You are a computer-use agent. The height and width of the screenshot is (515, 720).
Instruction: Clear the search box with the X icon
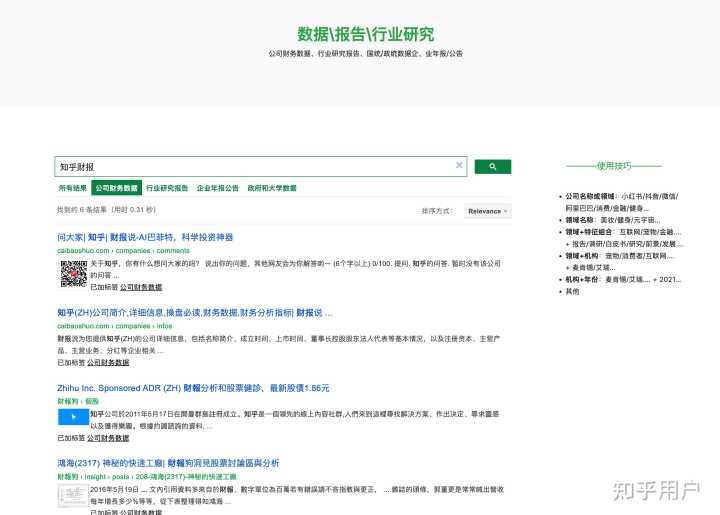(x=459, y=165)
